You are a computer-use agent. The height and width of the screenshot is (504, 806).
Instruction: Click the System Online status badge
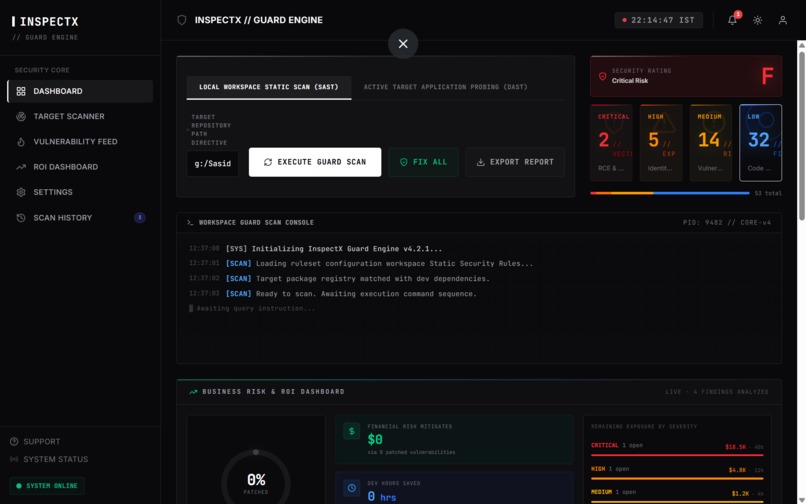pos(47,485)
